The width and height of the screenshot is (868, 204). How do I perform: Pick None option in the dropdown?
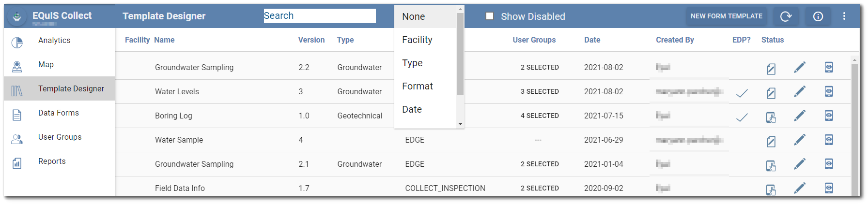coord(413,16)
